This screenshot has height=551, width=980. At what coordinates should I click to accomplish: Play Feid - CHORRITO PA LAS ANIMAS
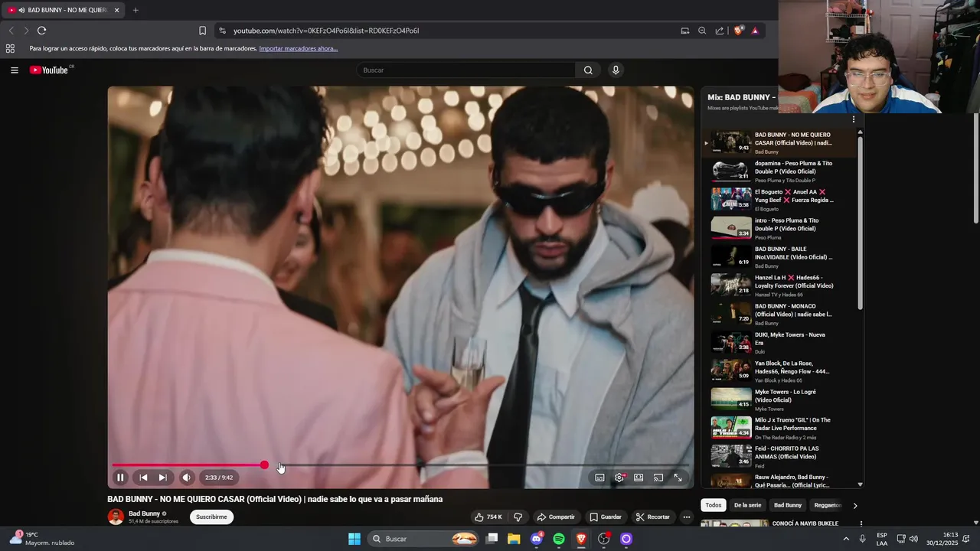point(779,456)
